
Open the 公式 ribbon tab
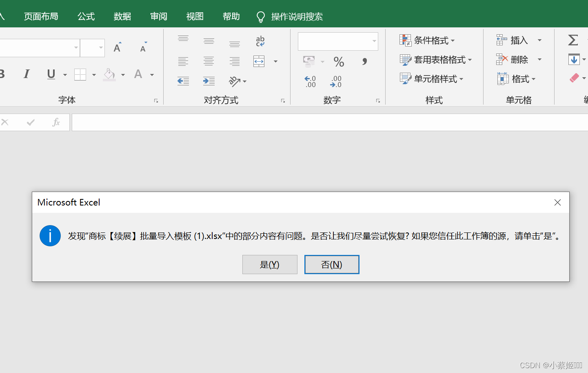point(86,16)
